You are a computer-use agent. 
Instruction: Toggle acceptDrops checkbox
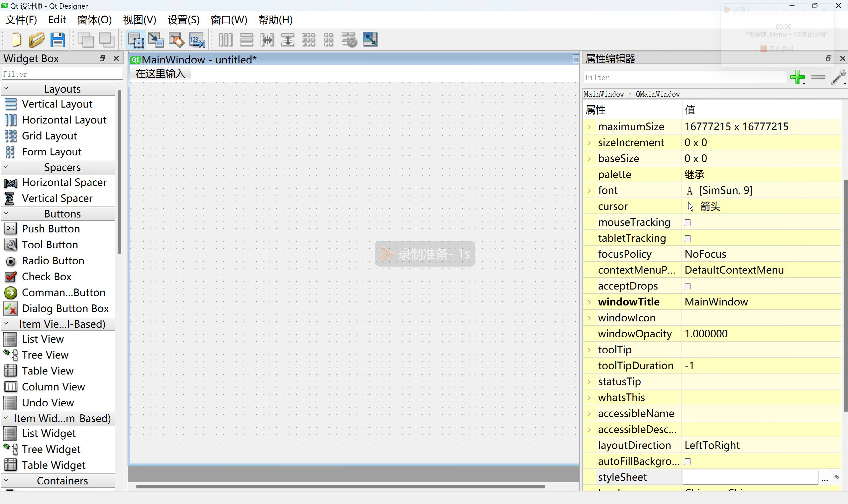688,286
